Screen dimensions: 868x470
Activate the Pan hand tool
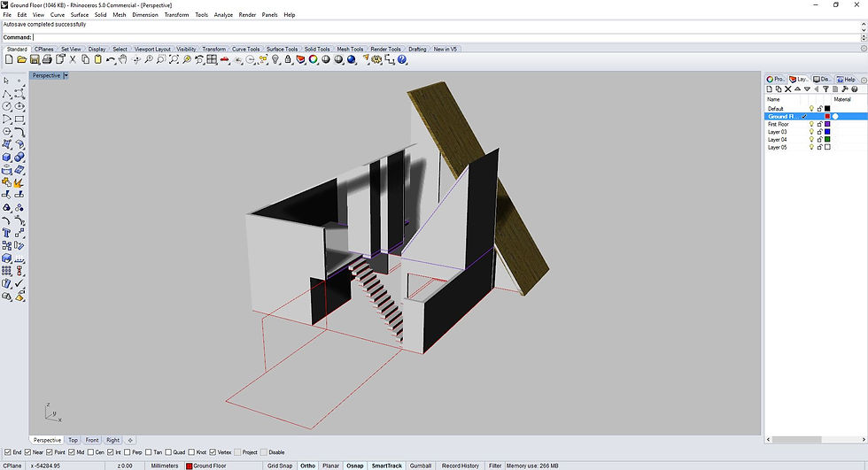coord(123,59)
